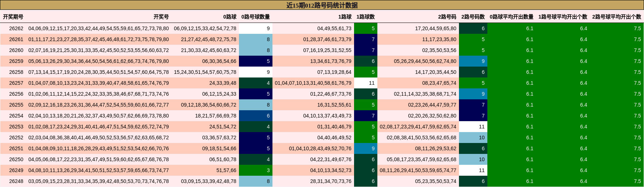Screen dimensions: 644x187
Task: Click 1路球 cell 01,04,07,10,13,31,40,58,61,76,79
Action: tap(313, 83)
